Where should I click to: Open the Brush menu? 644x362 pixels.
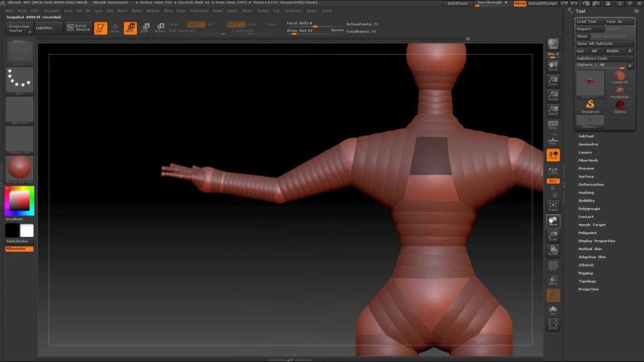22,11
